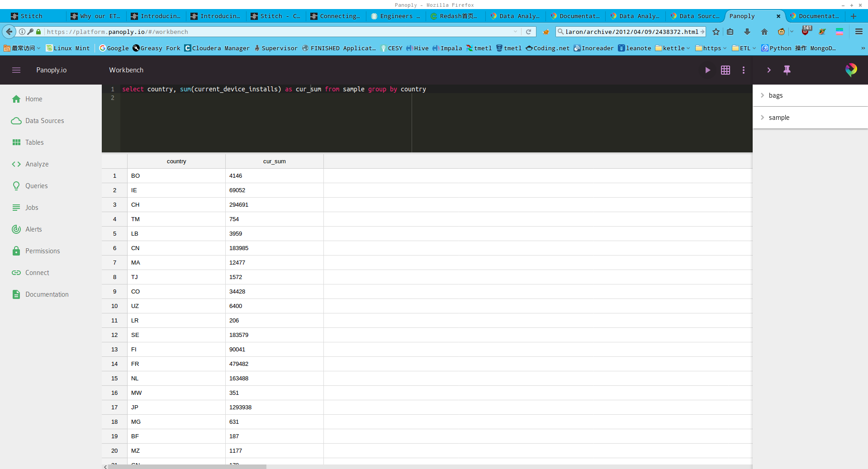The image size is (868, 469).
Task: Select the cell with value 479482
Action: click(x=275, y=364)
